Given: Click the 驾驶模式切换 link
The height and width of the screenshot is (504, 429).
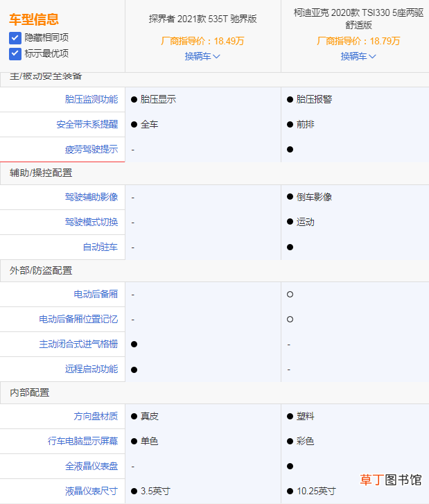Looking at the screenshot, I should pos(91,222).
